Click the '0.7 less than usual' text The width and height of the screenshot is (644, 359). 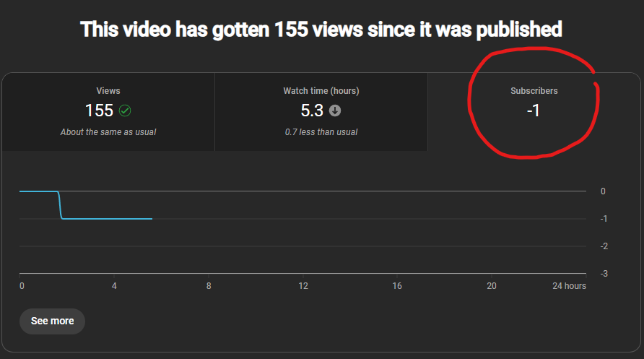321,132
